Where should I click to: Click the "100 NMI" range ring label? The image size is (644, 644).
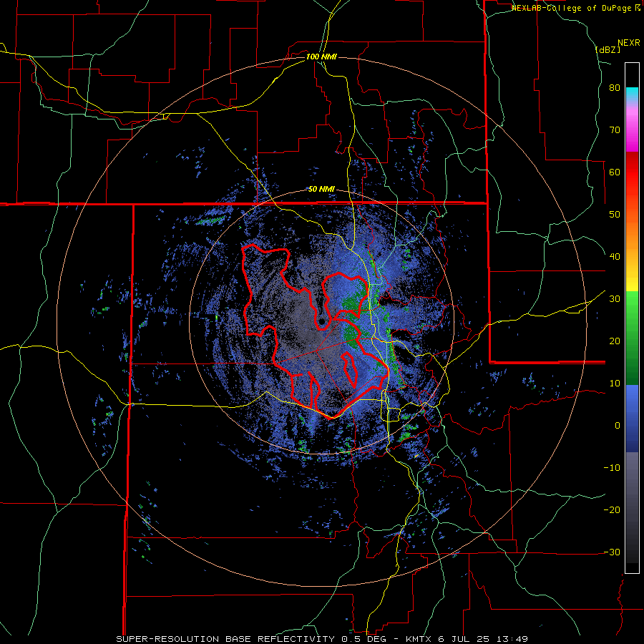point(321,57)
